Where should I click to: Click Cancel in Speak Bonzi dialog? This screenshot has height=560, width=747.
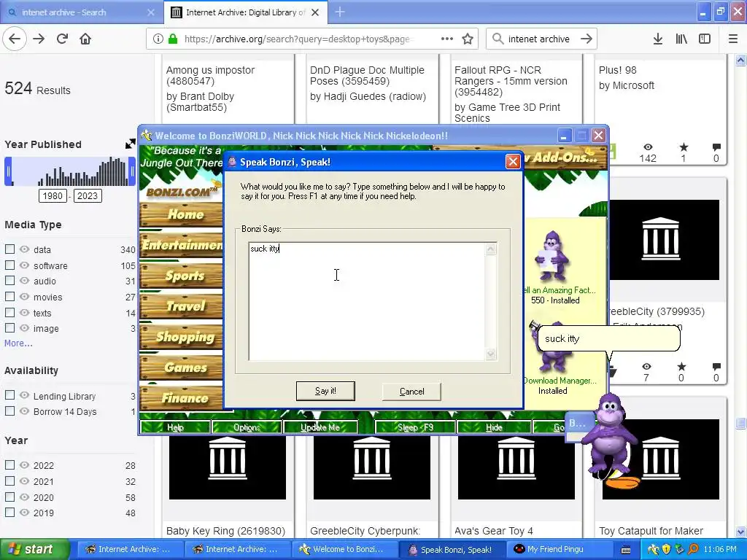pos(411,392)
